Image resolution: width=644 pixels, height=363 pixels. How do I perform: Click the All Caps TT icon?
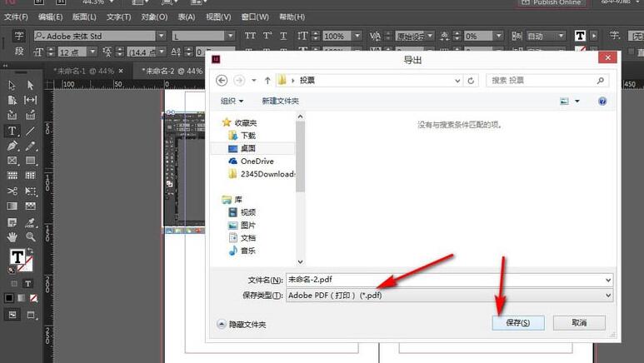click(250, 36)
